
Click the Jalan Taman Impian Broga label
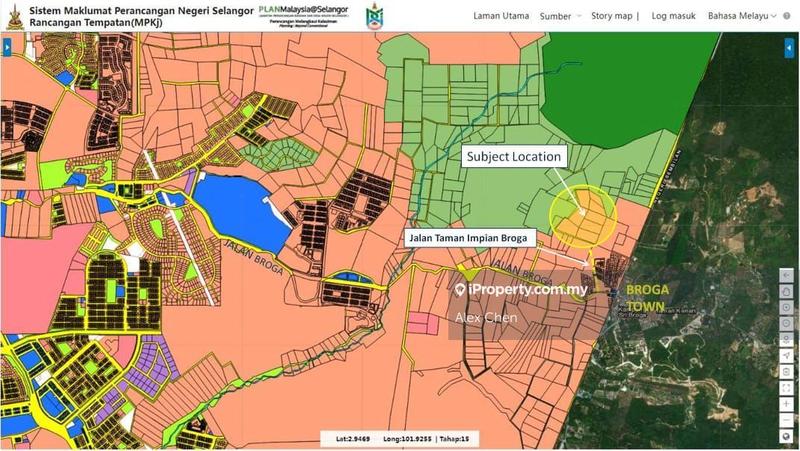(x=469, y=238)
